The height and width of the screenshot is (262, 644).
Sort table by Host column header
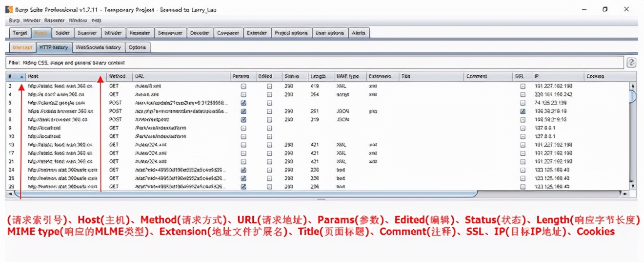[x=66, y=76]
